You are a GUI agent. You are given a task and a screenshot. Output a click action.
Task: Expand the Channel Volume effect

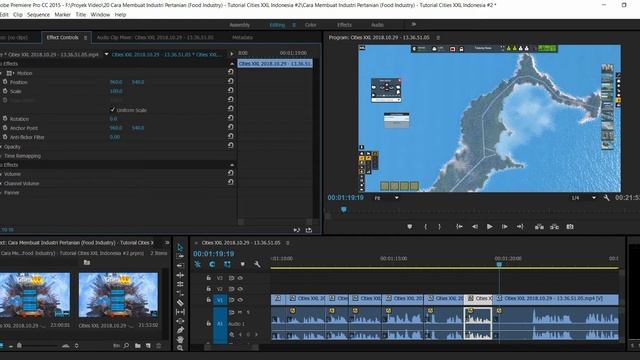click(1, 184)
